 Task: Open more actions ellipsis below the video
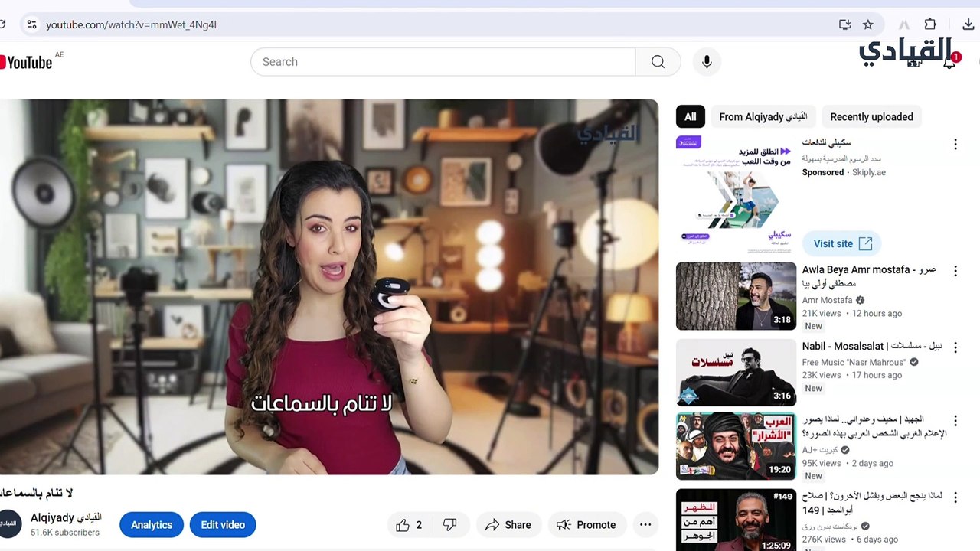[x=645, y=525]
